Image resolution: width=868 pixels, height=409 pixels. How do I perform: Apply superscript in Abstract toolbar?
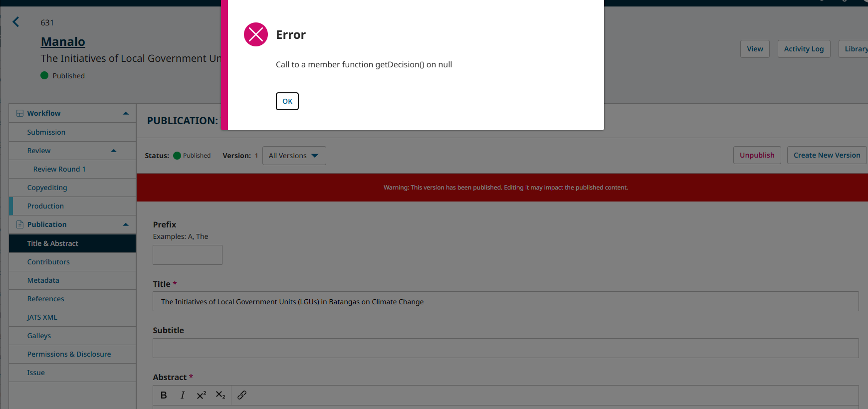coord(201,395)
